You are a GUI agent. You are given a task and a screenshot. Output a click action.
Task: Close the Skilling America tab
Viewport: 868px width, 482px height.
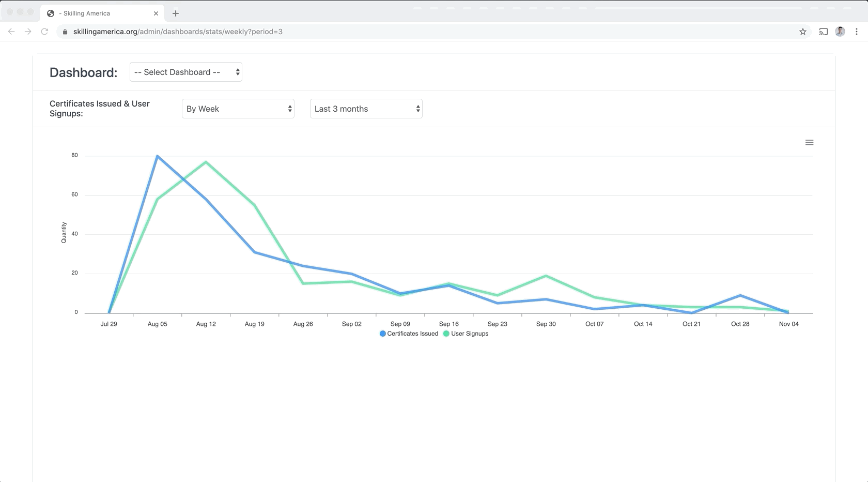(156, 13)
